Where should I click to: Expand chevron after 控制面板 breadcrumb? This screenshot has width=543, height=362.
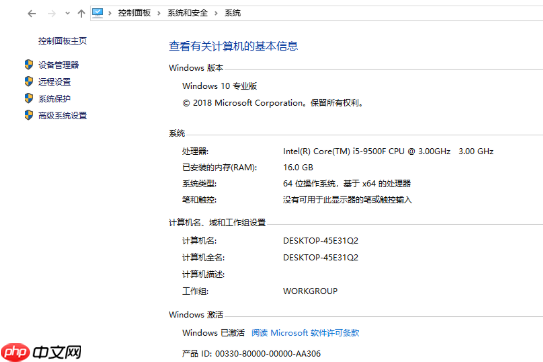point(159,13)
